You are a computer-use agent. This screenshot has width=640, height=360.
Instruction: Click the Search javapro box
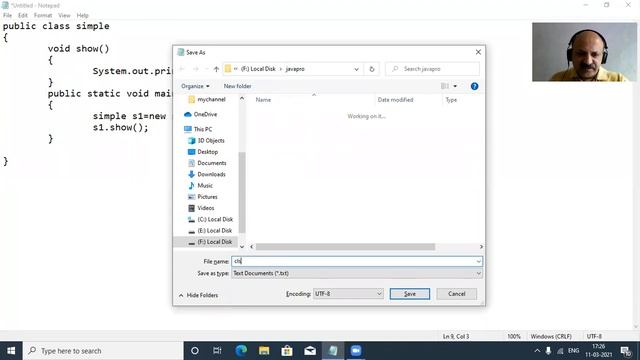click(433, 69)
